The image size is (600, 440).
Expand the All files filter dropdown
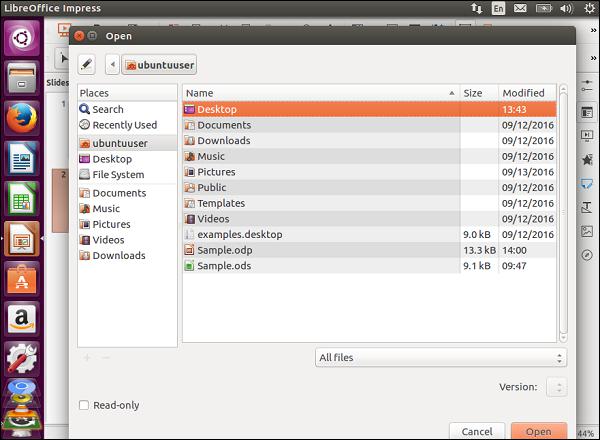tap(439, 357)
